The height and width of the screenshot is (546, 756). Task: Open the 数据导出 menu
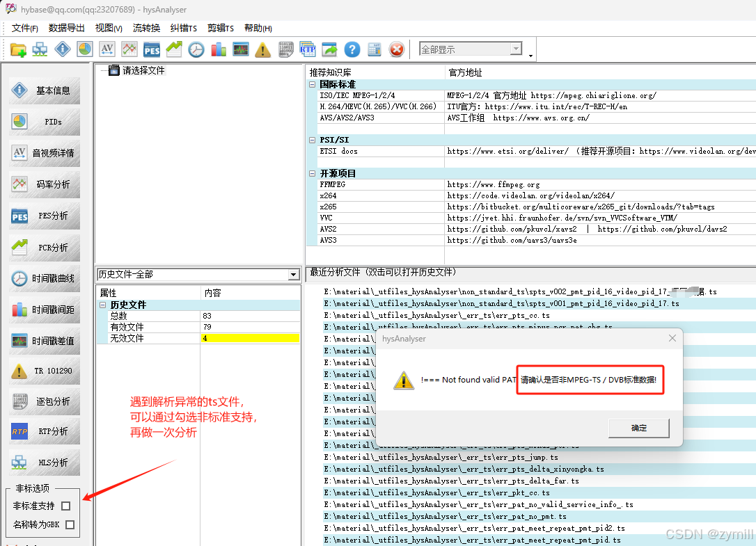[x=67, y=28]
